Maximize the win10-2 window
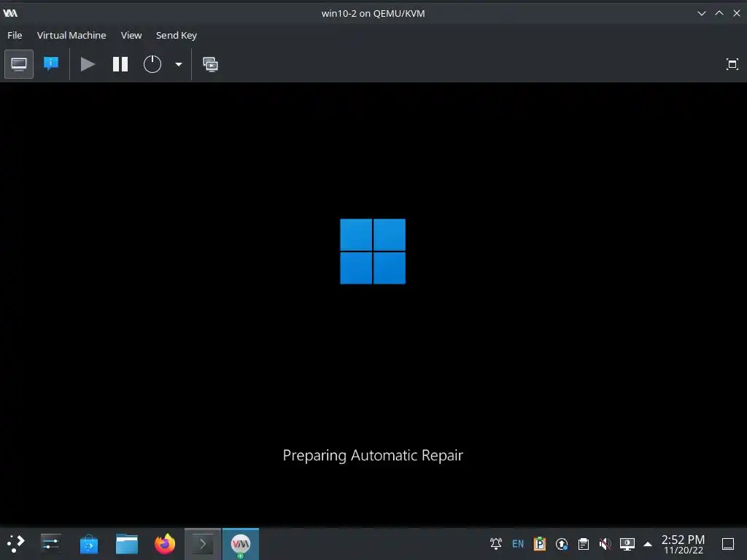The height and width of the screenshot is (560, 747). [719, 13]
